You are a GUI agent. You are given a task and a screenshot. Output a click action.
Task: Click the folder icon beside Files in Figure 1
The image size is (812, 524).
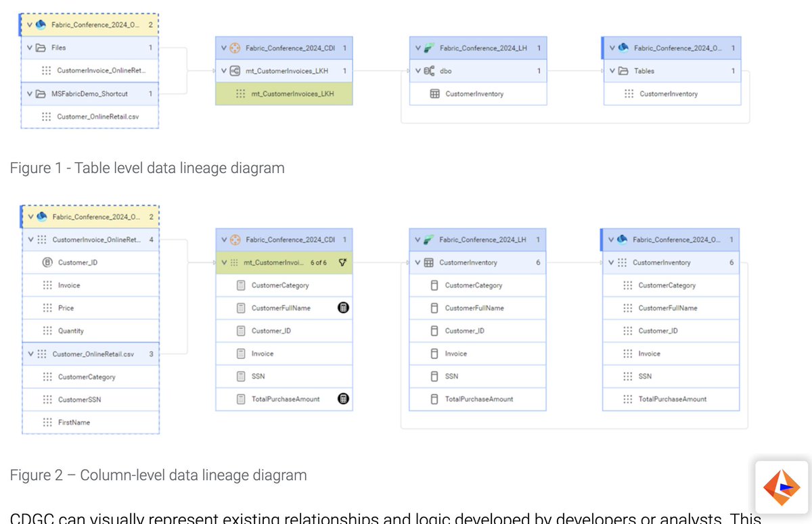(x=41, y=48)
